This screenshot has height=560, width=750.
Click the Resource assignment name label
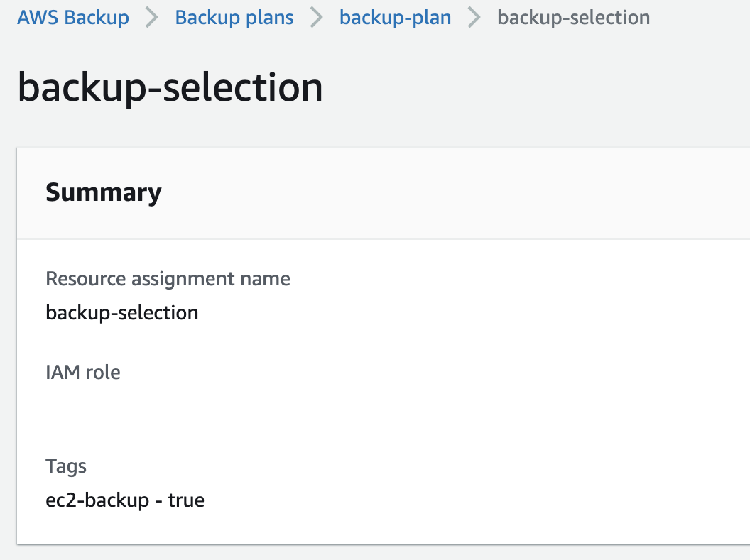tap(168, 279)
